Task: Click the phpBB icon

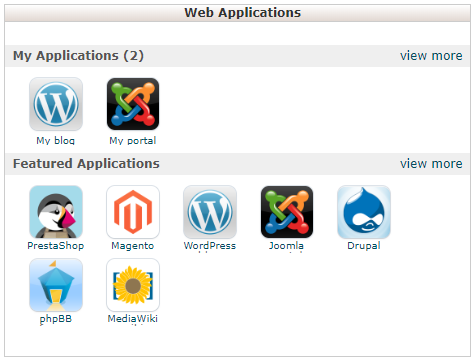Action: pyautogui.click(x=56, y=285)
